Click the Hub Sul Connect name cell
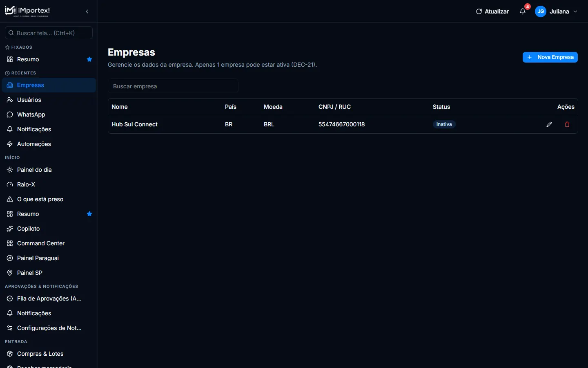Viewport: 588px width, 368px height. point(134,124)
